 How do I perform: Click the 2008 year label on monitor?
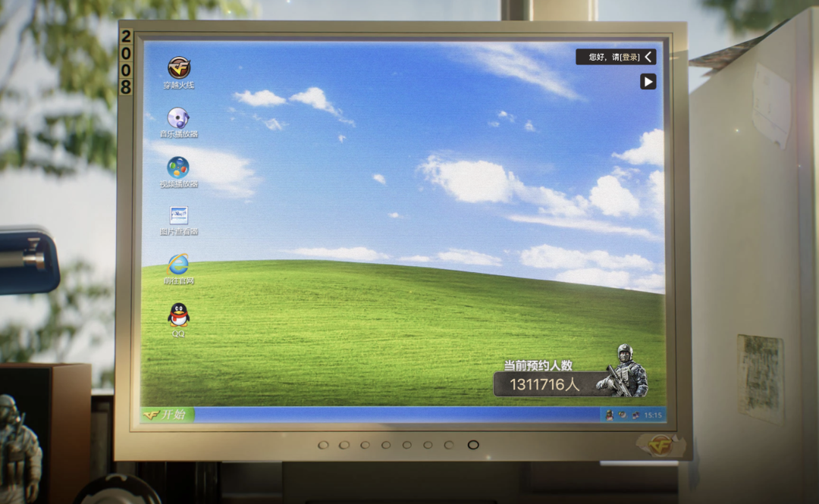[x=126, y=61]
